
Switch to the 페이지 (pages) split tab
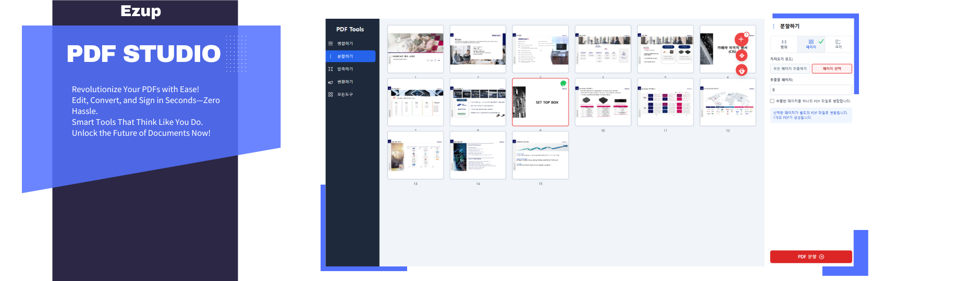(x=811, y=44)
